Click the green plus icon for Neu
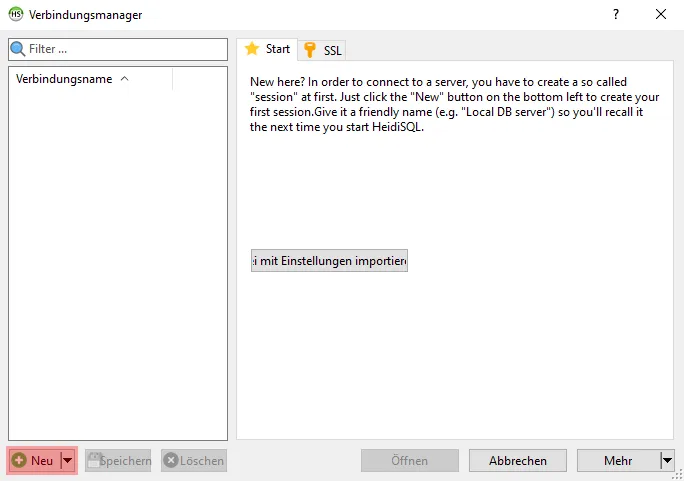The width and height of the screenshot is (684, 481). pyautogui.click(x=19, y=461)
